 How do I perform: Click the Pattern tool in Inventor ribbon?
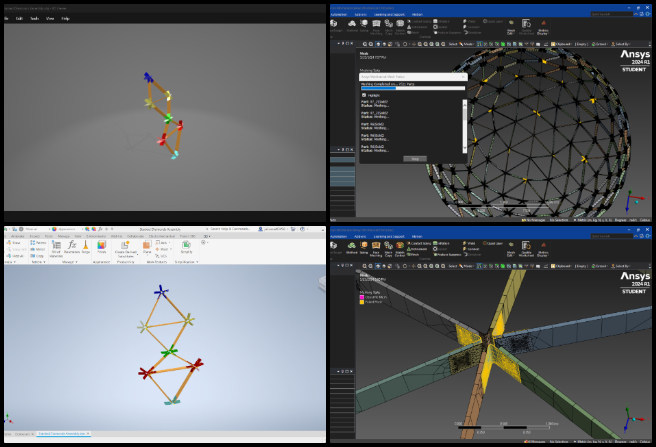[38, 243]
